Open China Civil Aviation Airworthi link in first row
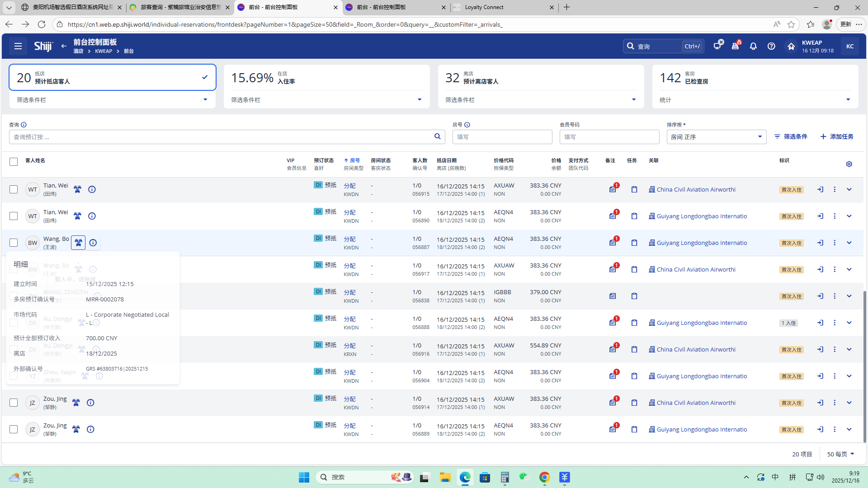 (696, 190)
